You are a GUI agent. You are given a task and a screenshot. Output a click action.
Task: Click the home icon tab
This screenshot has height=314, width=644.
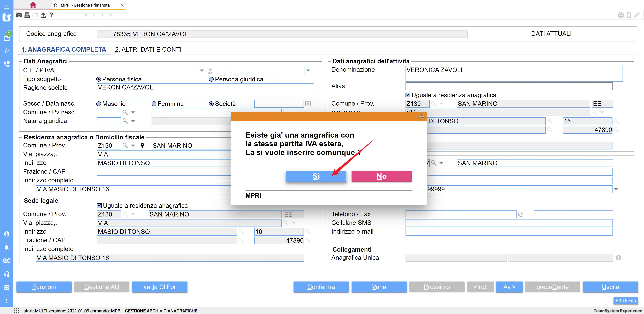point(33,5)
